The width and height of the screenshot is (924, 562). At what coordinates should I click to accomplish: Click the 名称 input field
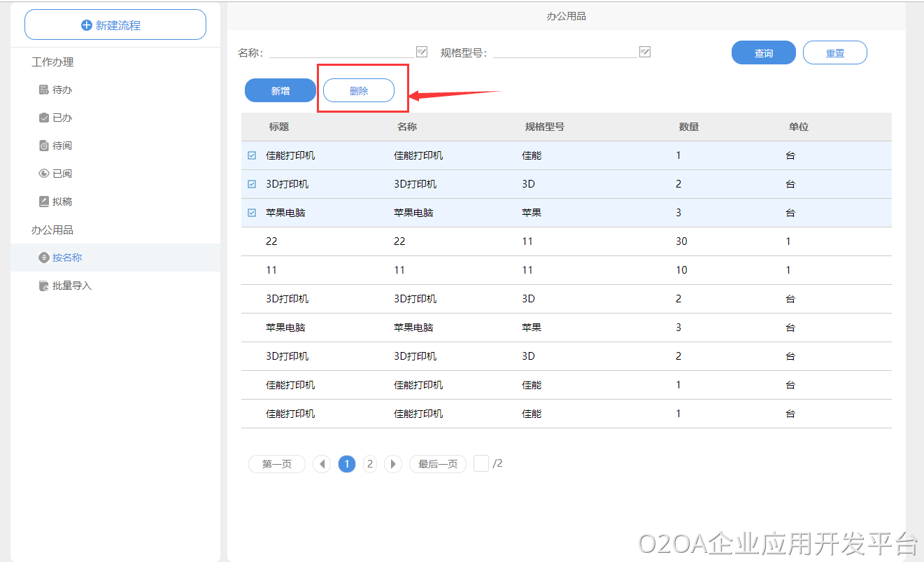tap(341, 52)
